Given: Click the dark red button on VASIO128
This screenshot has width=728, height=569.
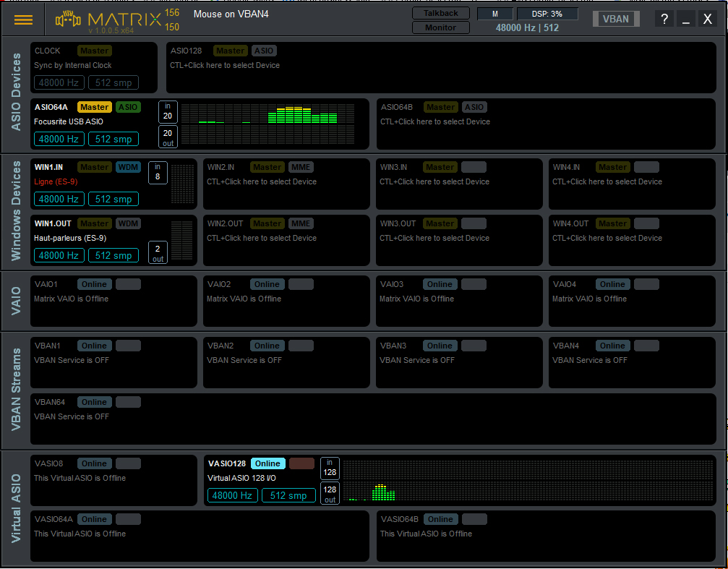Looking at the screenshot, I should (x=301, y=463).
